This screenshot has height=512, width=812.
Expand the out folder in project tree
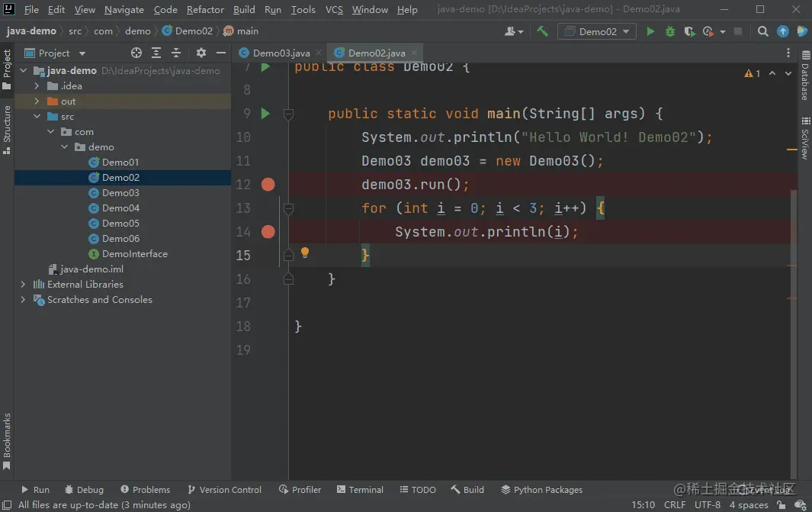pos(37,101)
